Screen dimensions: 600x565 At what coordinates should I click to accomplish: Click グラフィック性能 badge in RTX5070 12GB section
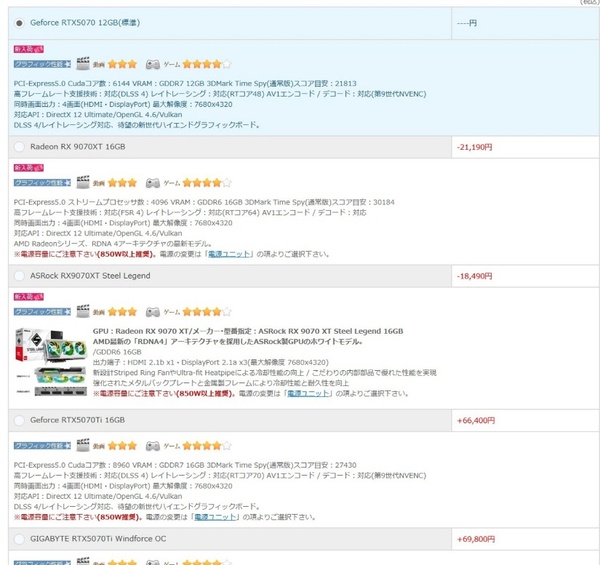42,64
